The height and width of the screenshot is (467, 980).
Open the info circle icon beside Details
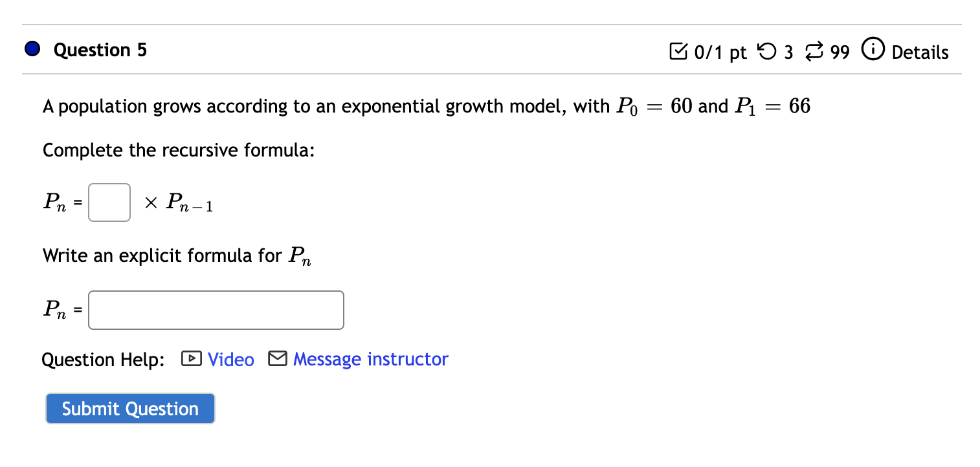point(873,49)
